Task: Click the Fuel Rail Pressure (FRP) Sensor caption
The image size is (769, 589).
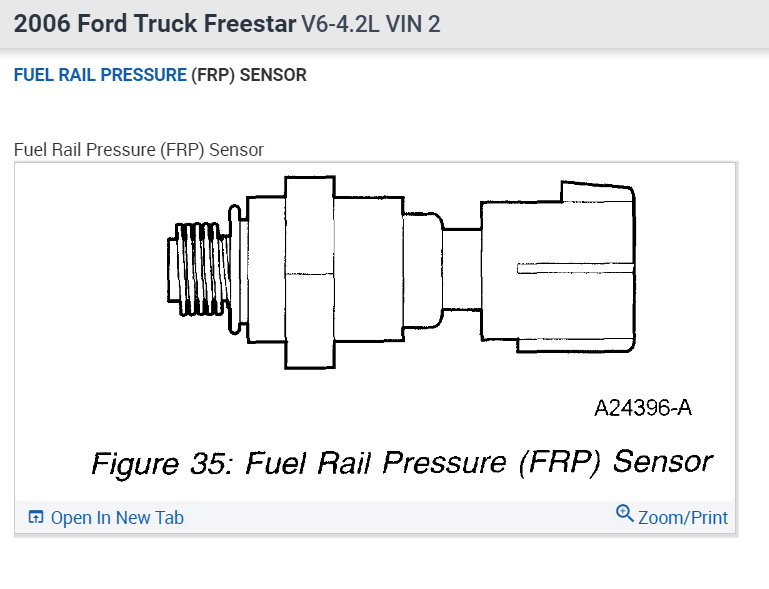Action: [139, 150]
